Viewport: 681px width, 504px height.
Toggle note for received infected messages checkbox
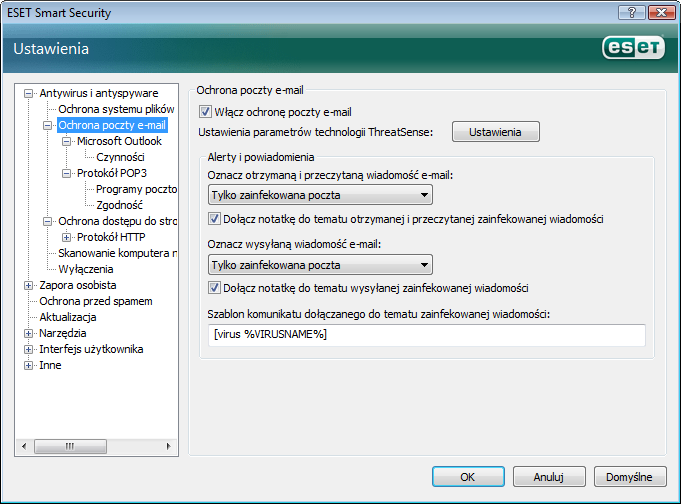point(214,219)
